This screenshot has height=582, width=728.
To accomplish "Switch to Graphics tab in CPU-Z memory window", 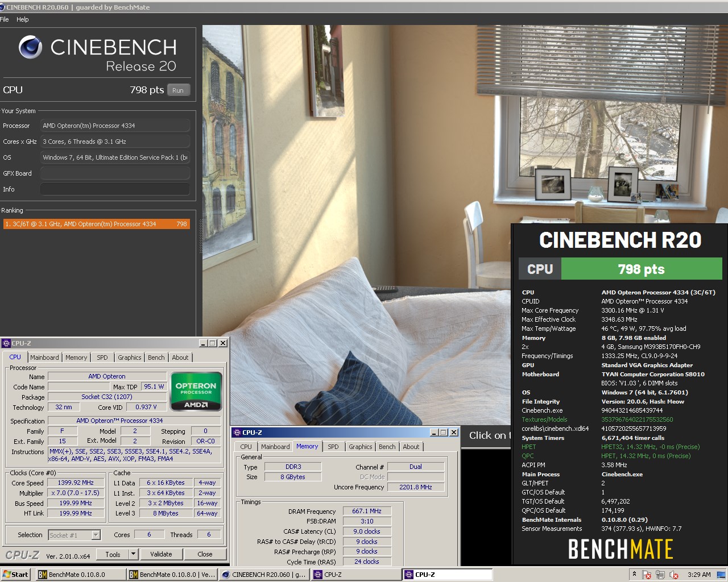I will tap(361, 447).
